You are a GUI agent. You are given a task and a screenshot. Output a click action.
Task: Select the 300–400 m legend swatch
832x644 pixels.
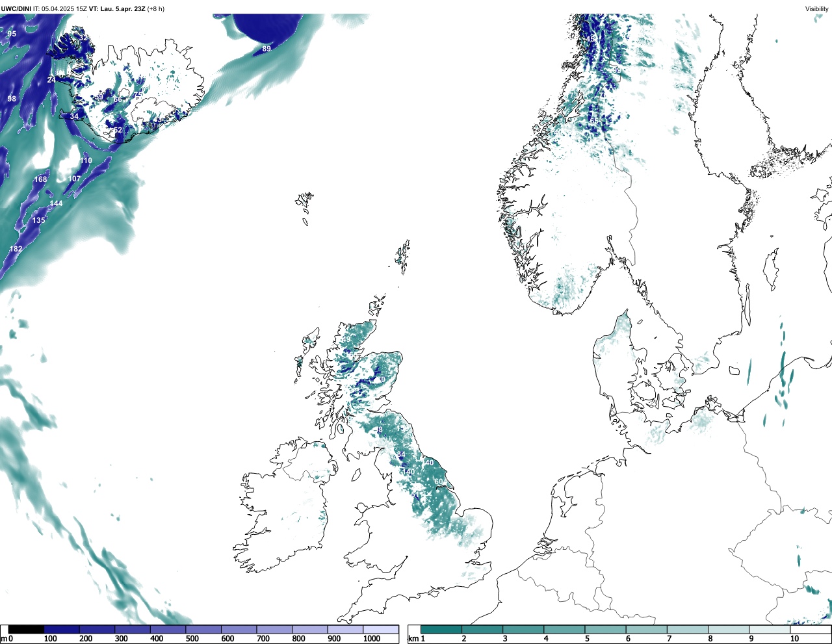133,629
